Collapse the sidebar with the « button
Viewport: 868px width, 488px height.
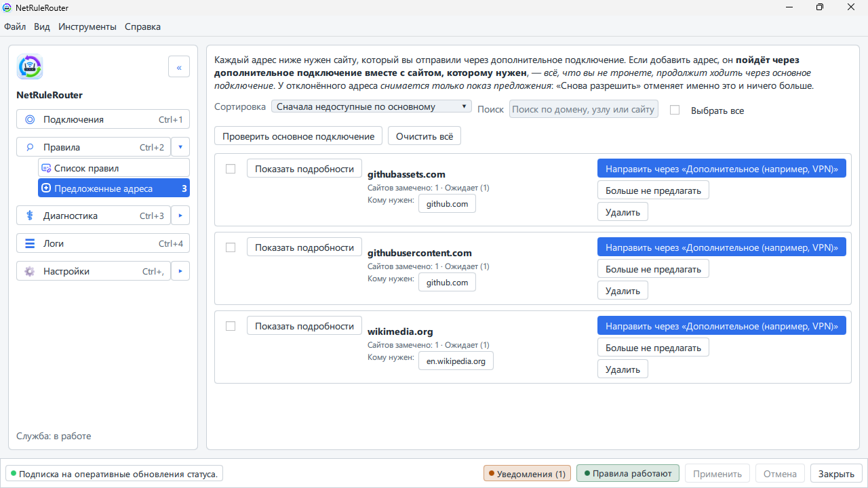[x=179, y=67]
